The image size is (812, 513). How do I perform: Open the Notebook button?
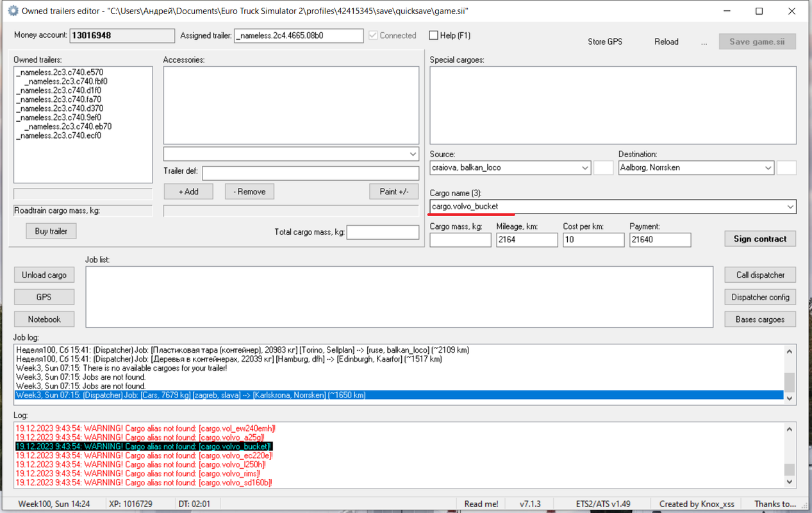click(44, 319)
